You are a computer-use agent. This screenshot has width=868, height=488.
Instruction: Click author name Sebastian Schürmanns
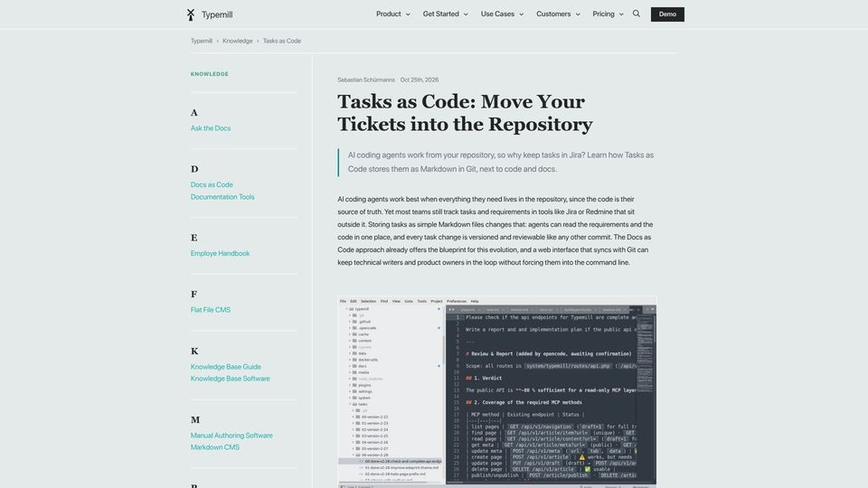(366, 80)
